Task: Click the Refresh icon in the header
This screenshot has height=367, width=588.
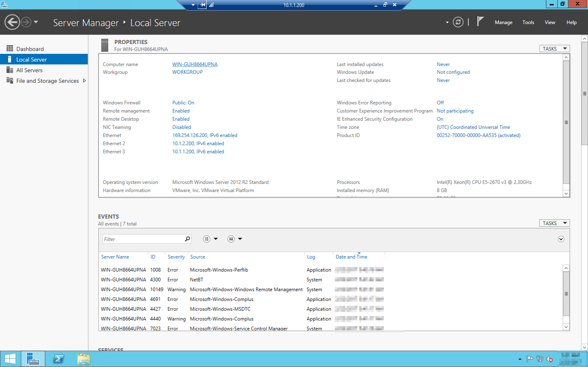Action: point(458,22)
